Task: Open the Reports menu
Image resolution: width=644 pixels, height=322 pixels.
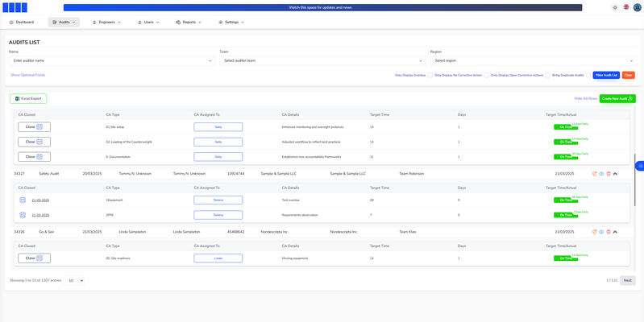Action: coord(189,23)
